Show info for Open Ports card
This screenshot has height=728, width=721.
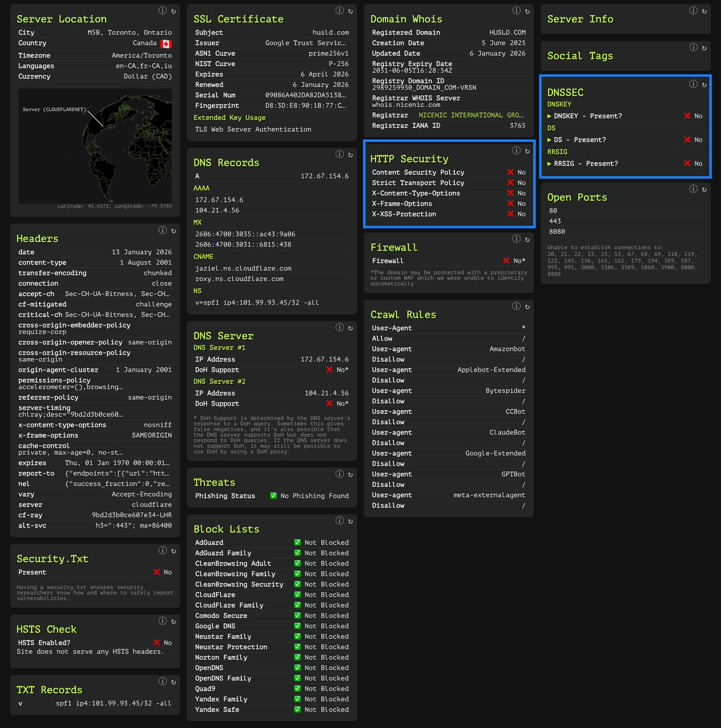coord(693,189)
